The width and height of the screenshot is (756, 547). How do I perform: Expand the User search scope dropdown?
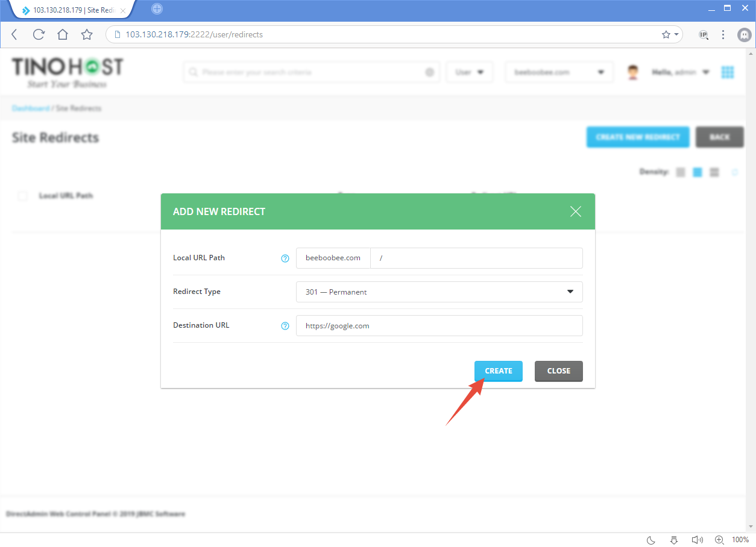click(x=469, y=72)
